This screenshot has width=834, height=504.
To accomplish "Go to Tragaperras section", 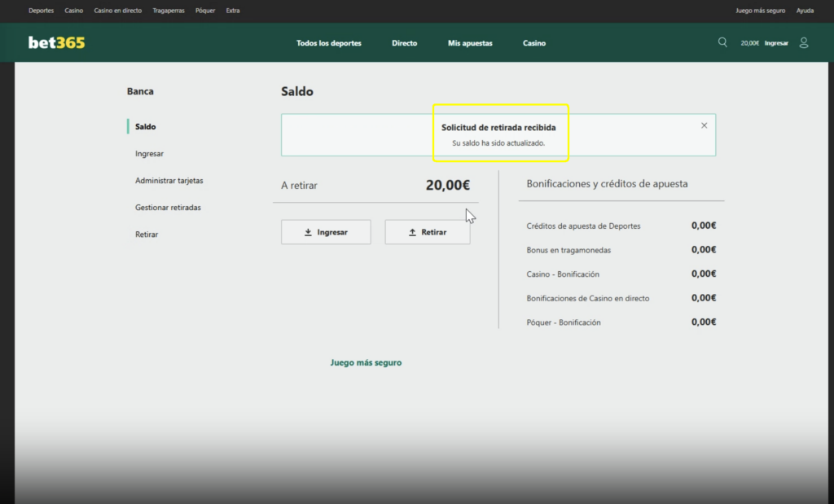I will (x=169, y=11).
